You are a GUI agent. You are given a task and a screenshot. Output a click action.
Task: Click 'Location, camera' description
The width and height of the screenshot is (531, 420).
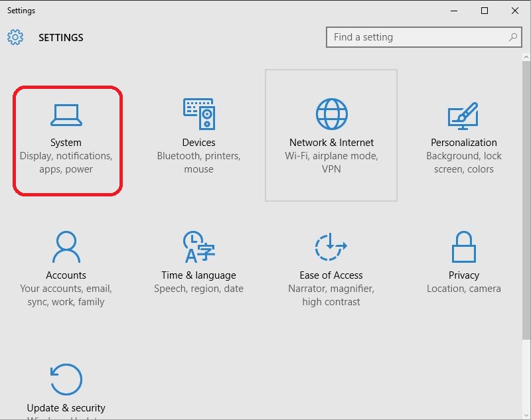click(x=463, y=289)
